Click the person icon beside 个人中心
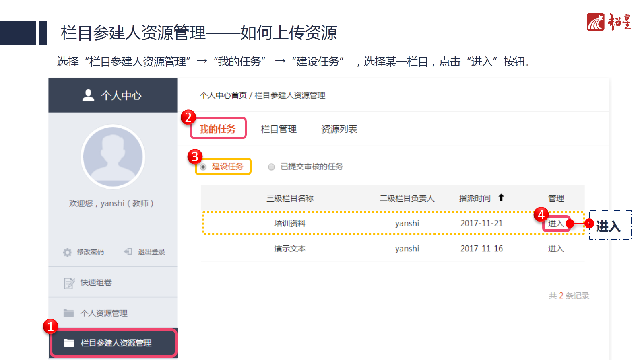644x362 pixels. [88, 95]
